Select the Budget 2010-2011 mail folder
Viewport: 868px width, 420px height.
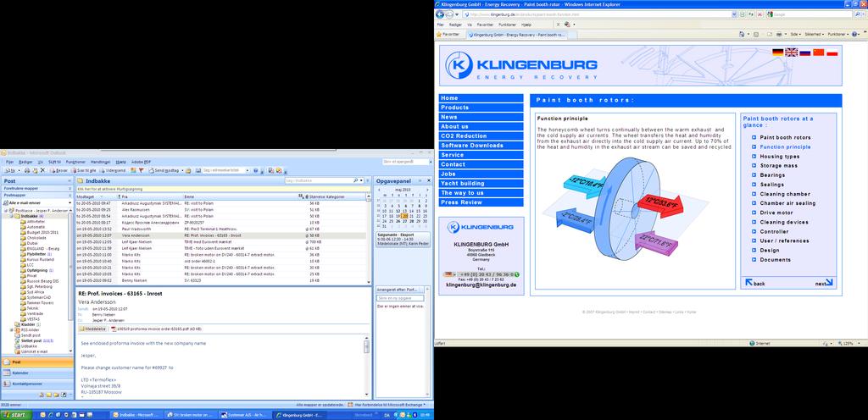(x=42, y=232)
